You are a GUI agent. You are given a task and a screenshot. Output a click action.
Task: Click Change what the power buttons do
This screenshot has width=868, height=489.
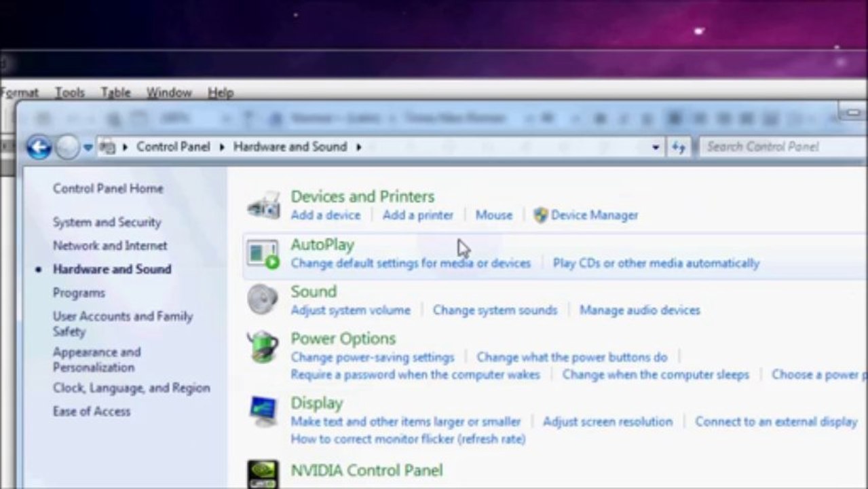tap(572, 357)
